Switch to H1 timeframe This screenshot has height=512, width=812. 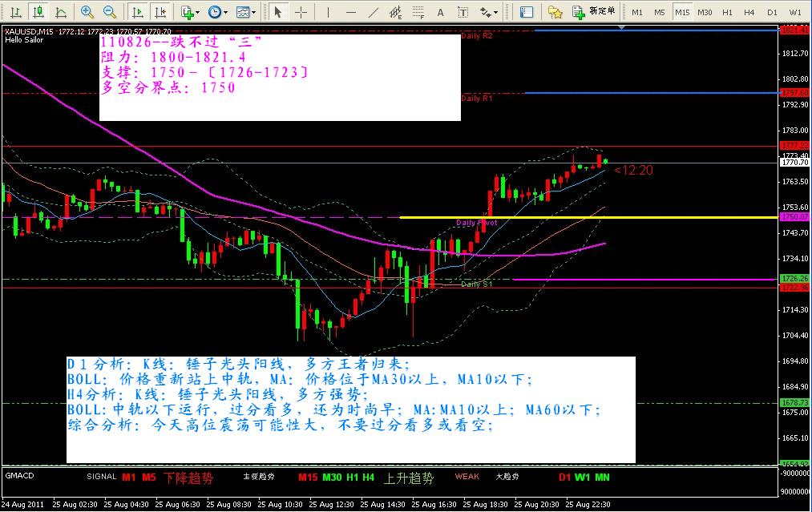coord(727,12)
